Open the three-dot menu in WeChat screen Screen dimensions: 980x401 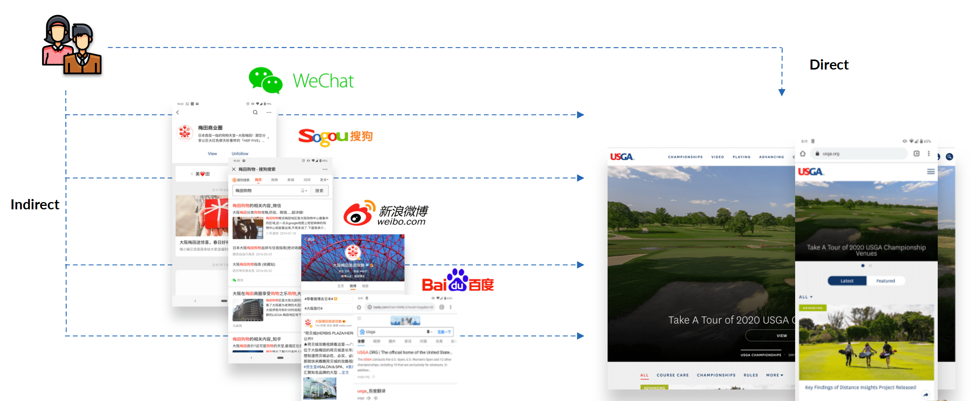pos(269,113)
